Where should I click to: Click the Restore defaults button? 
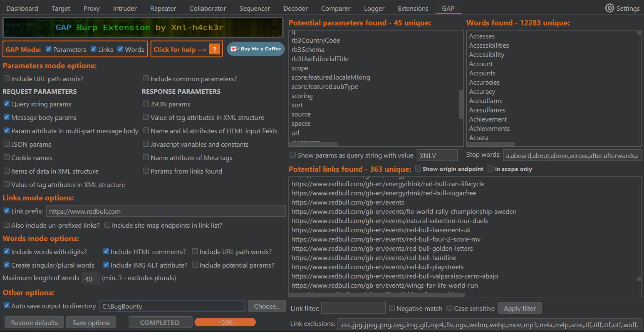point(34,323)
